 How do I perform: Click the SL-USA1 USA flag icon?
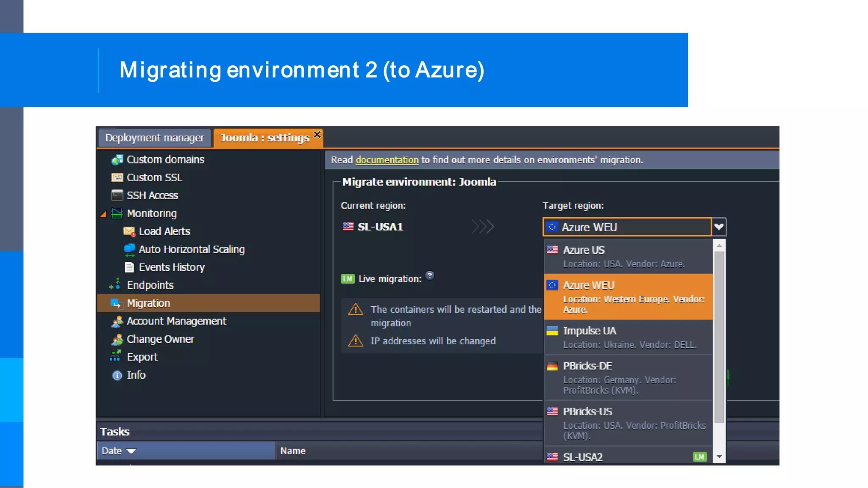pyautogui.click(x=348, y=226)
